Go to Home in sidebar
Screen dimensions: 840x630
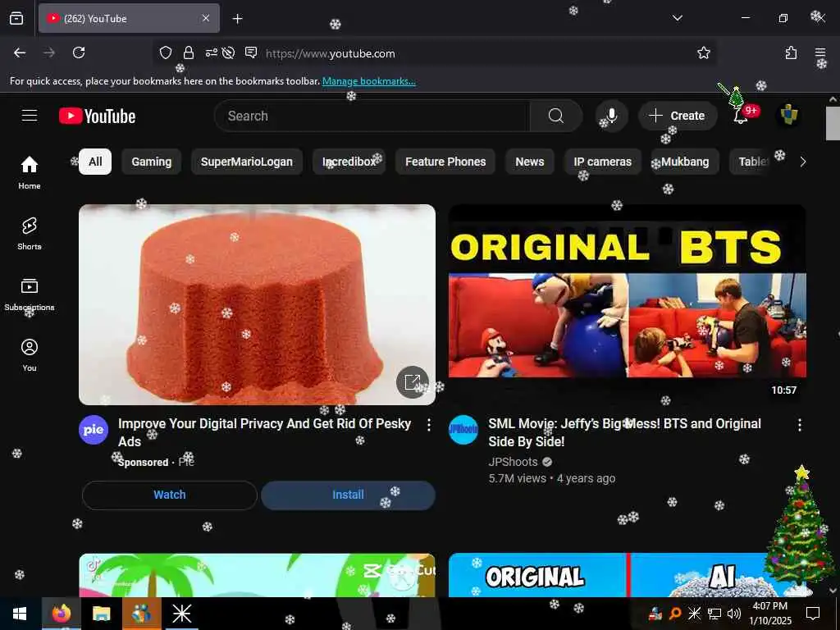30,172
